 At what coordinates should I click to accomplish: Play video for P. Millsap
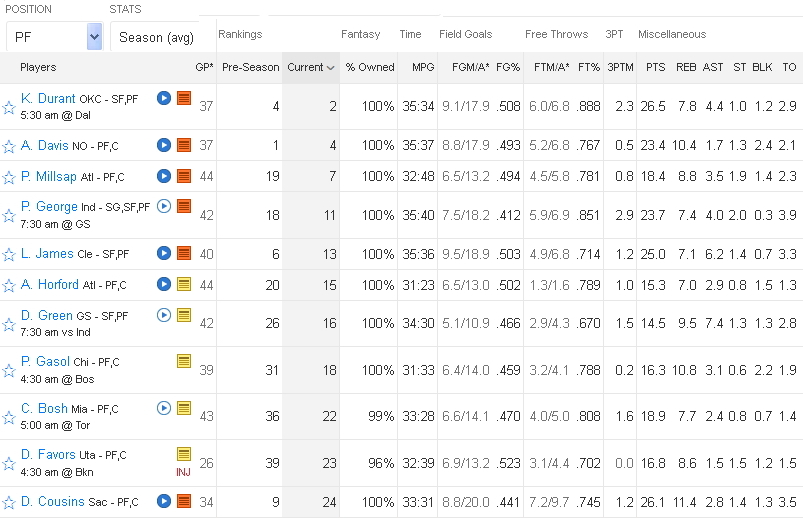coord(164,176)
